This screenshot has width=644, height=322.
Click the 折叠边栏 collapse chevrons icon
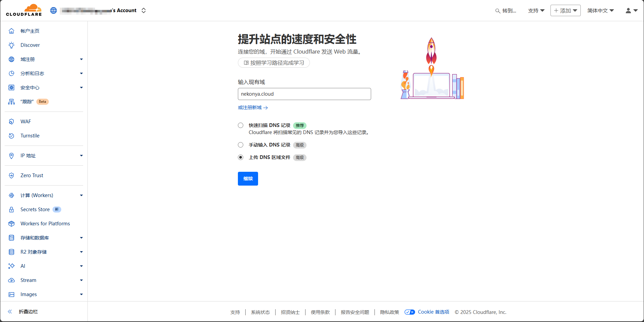(10, 312)
